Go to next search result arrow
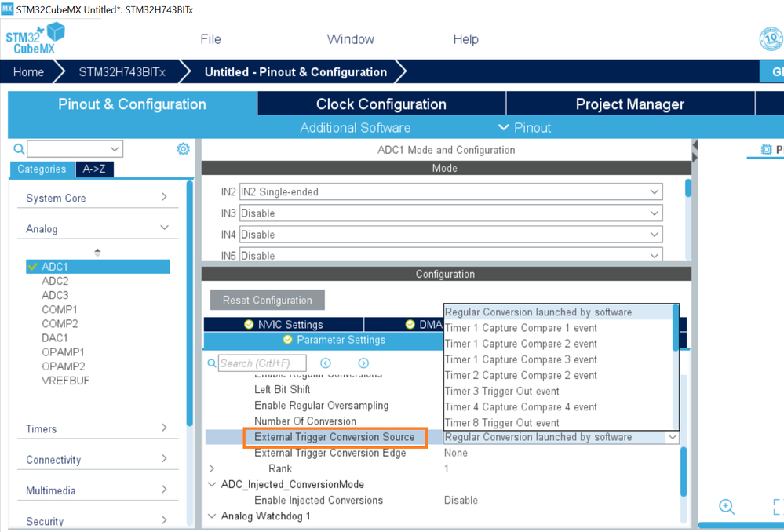The image size is (784, 532). 363,363
